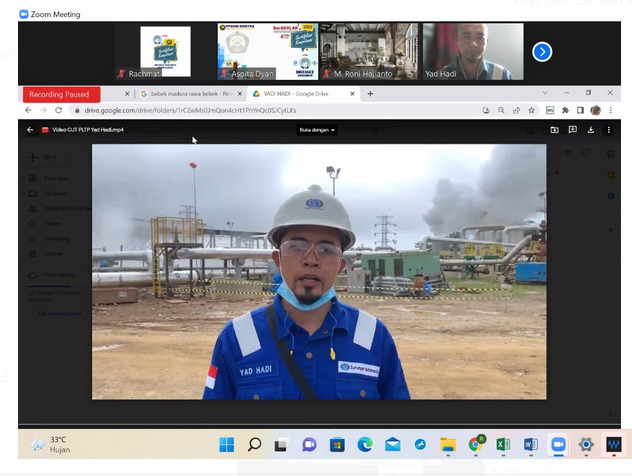Open Microsoft Store on taskbar

337,445
